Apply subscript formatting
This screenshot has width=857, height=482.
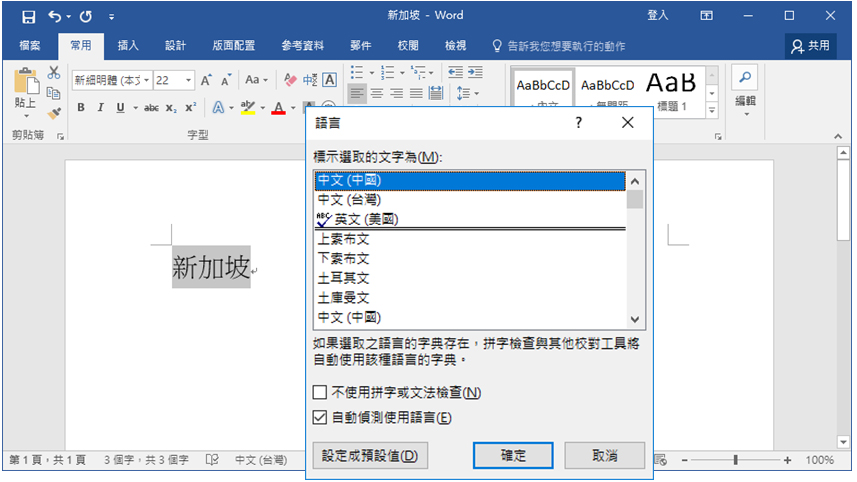tap(171, 108)
